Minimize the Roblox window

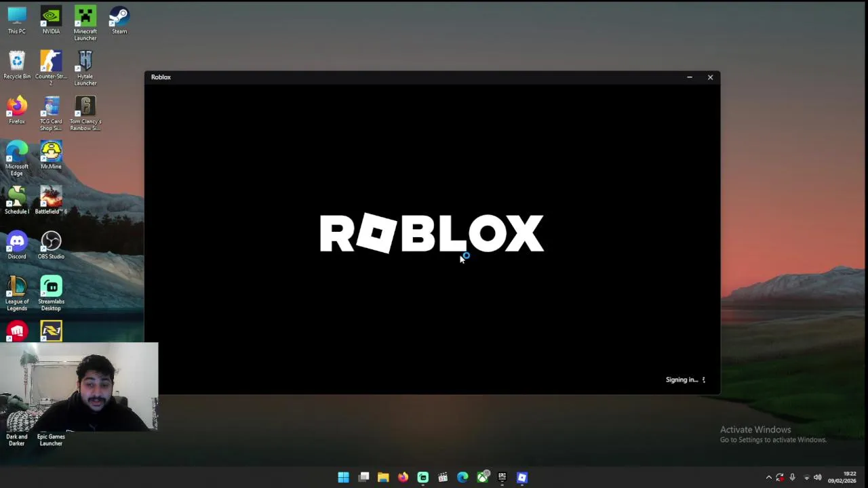(690, 77)
